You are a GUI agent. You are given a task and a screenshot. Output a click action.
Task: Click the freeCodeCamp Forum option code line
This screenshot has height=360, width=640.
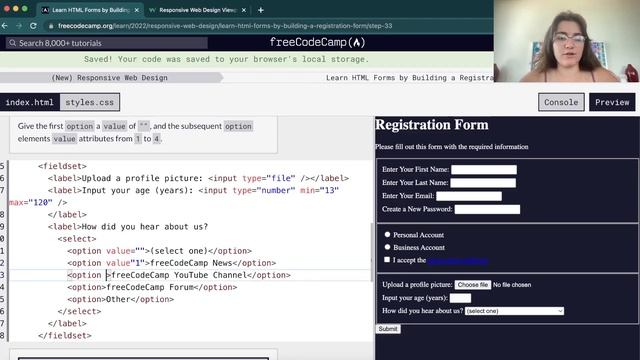click(x=152, y=287)
